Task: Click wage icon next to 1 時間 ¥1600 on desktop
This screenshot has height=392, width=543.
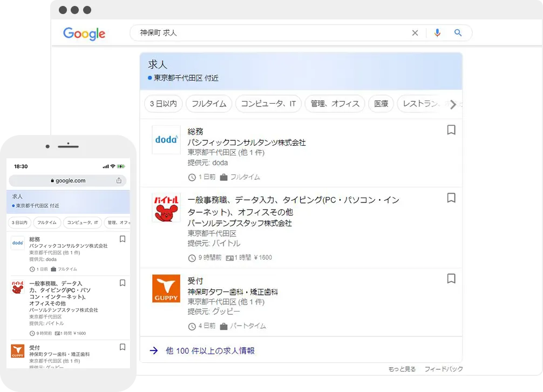Action: [229, 258]
